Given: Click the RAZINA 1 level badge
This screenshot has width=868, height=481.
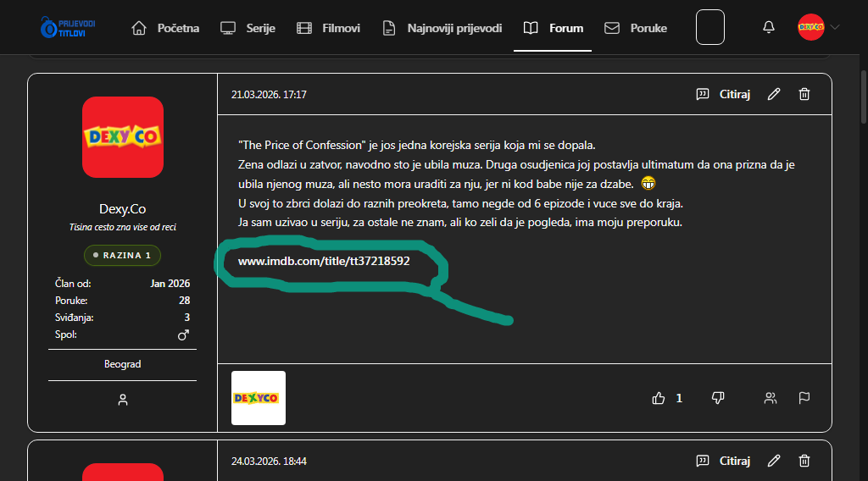Looking at the screenshot, I should pyautogui.click(x=122, y=256).
